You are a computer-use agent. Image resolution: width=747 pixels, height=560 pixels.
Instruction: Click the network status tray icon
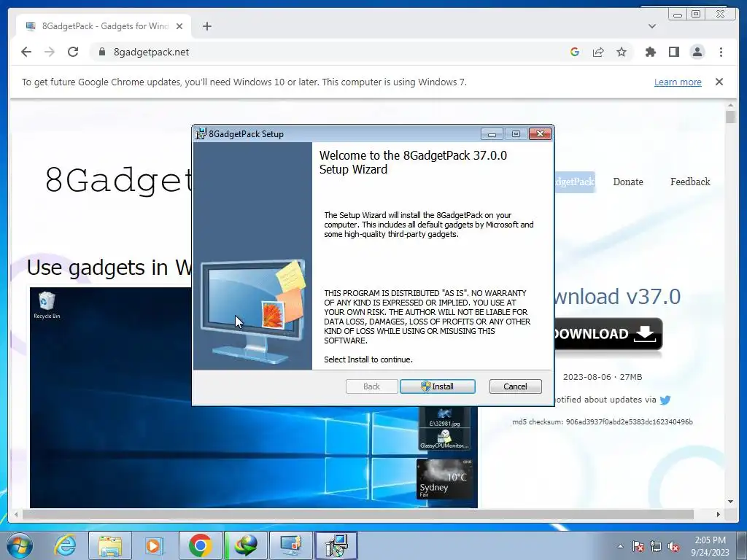656,546
